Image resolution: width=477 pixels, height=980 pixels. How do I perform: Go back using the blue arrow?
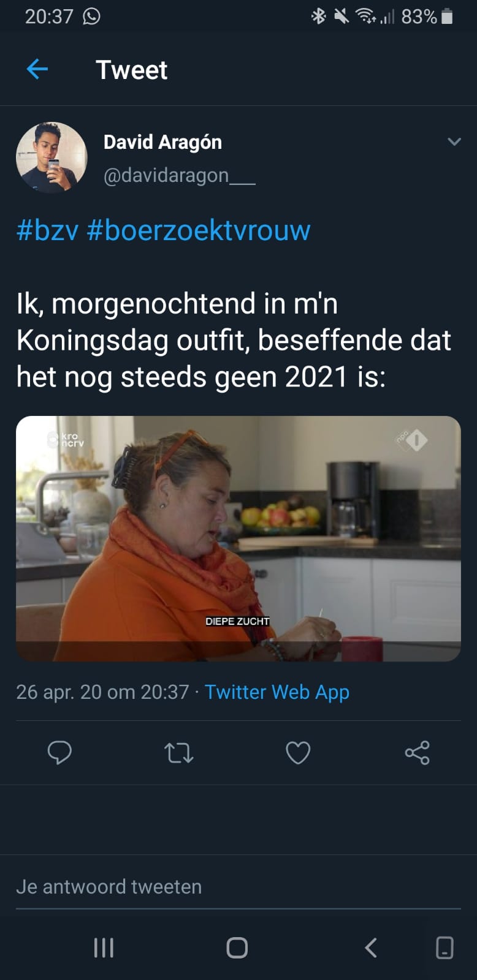37,69
